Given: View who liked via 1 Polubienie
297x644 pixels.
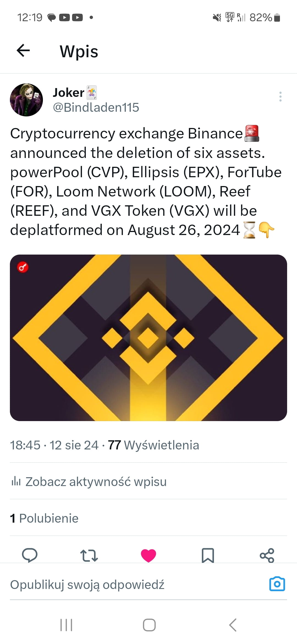Looking at the screenshot, I should 44,518.
